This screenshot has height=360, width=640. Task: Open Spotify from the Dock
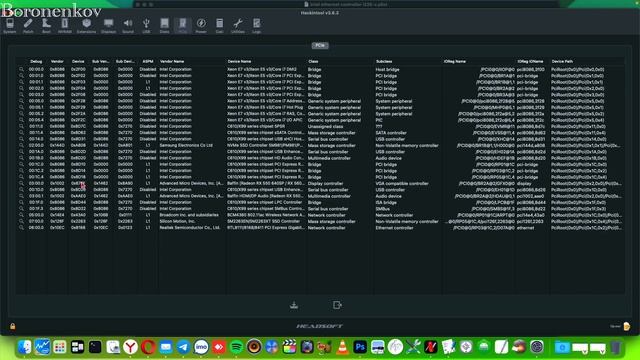[236, 347]
